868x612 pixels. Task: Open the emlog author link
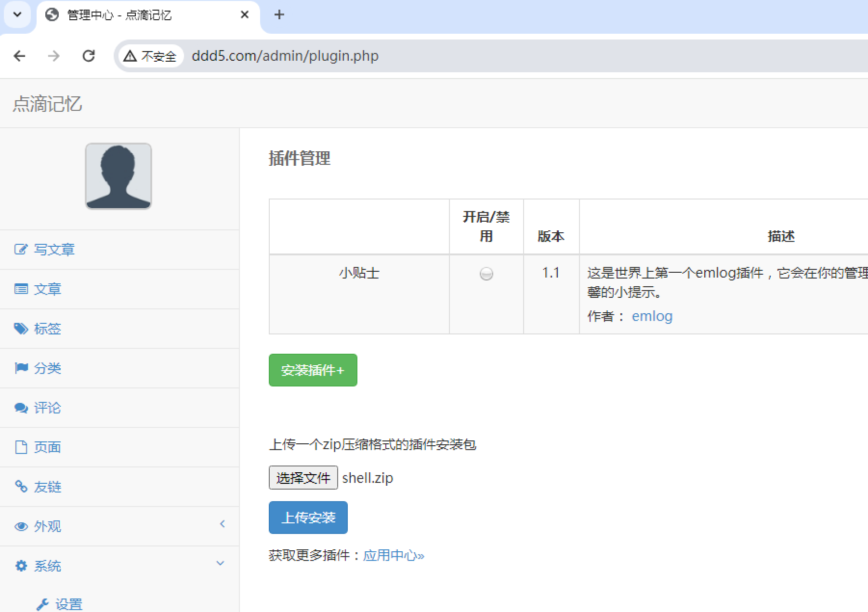pos(652,316)
